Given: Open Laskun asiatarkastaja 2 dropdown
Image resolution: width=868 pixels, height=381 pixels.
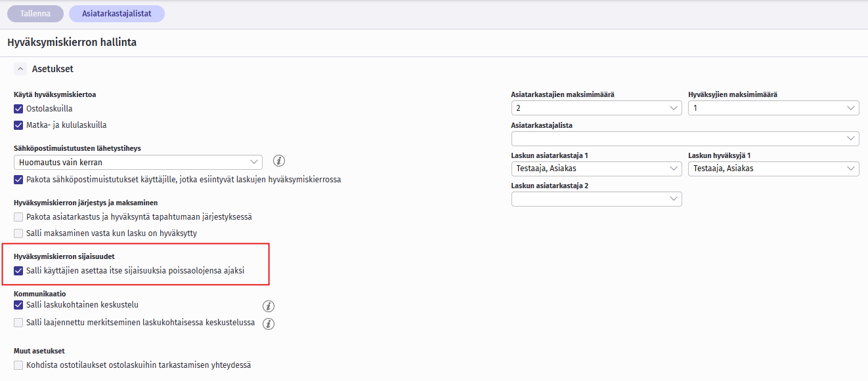Looking at the screenshot, I should pyautogui.click(x=596, y=199).
